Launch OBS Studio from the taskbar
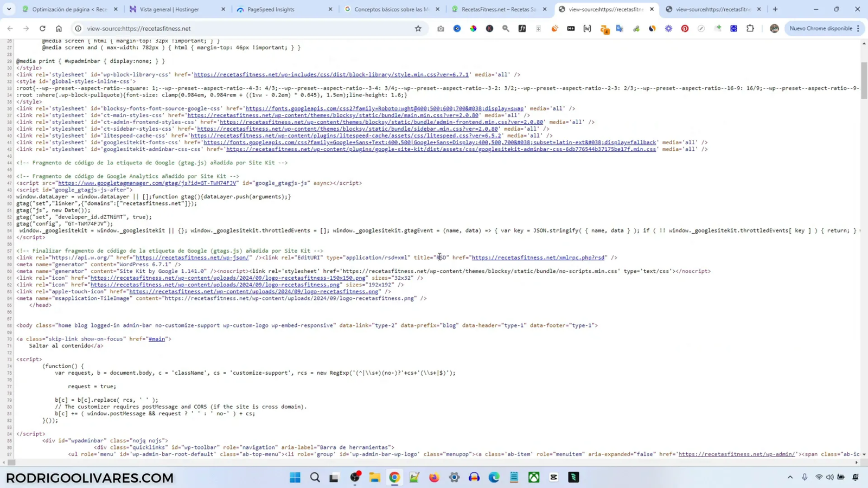 [x=356, y=478]
